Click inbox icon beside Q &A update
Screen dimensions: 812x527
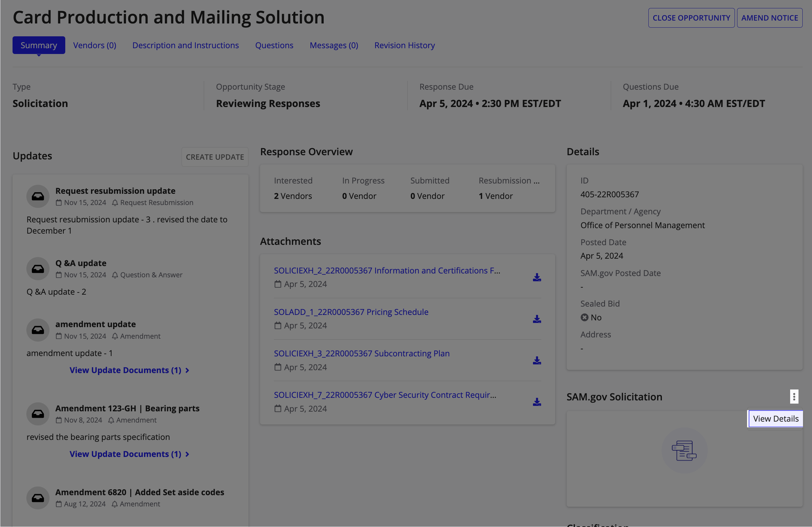[38, 269]
